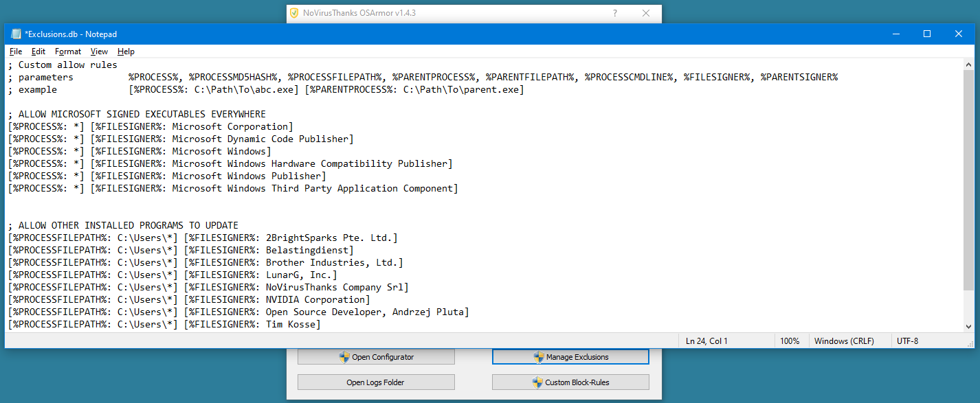The width and height of the screenshot is (980, 403).
Task: Open the Help menu in Notepad
Action: [x=126, y=51]
